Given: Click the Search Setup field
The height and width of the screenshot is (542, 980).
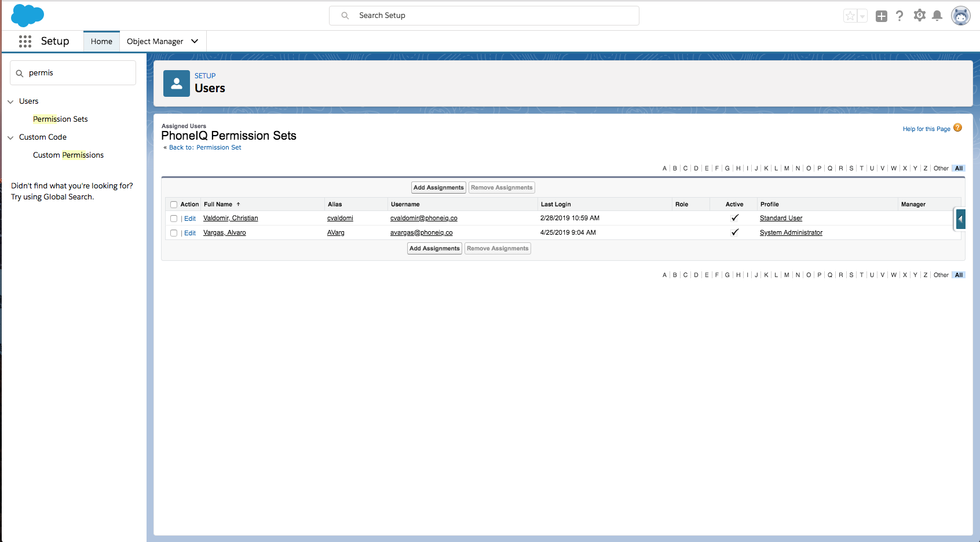Looking at the screenshot, I should [x=484, y=16].
